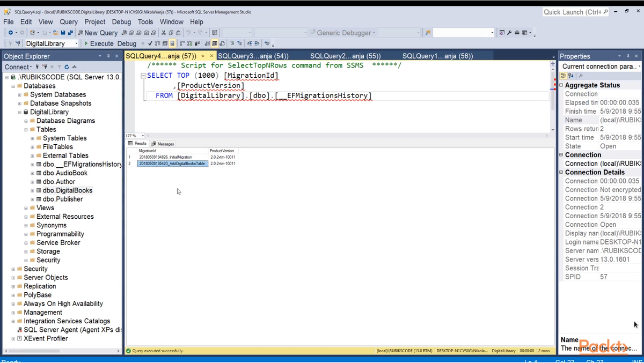
Task: Open the Connect dropdown in Object Explorer
Action: coord(17,67)
